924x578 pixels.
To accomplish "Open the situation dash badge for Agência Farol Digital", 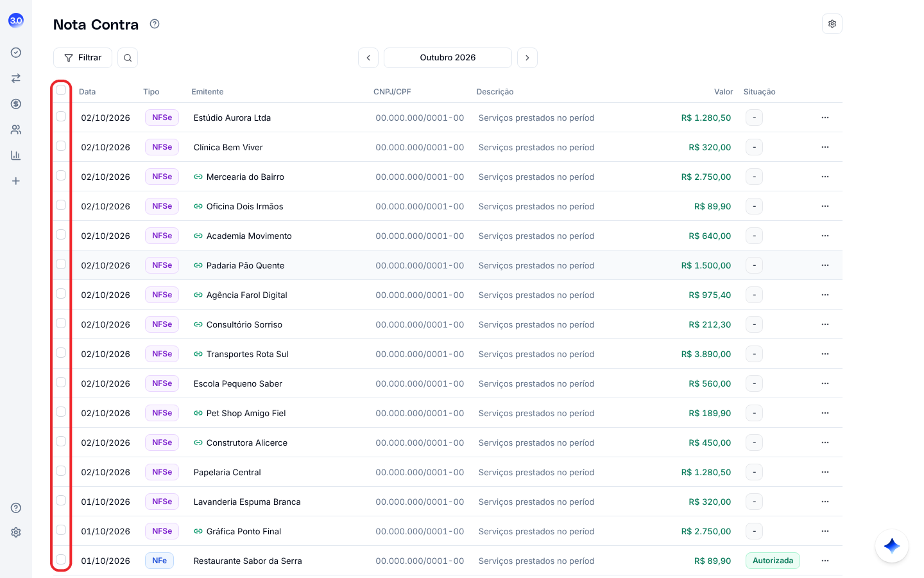I will click(x=754, y=295).
